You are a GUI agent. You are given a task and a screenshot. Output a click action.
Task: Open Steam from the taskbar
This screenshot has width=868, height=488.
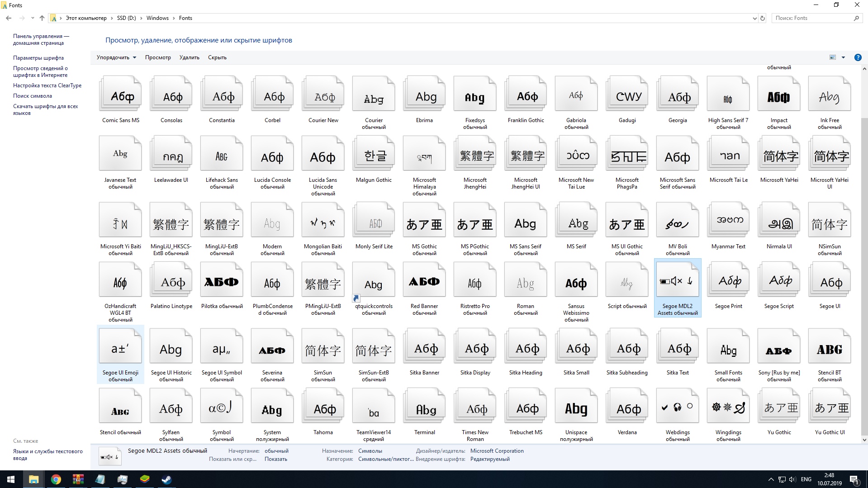pos(166,479)
